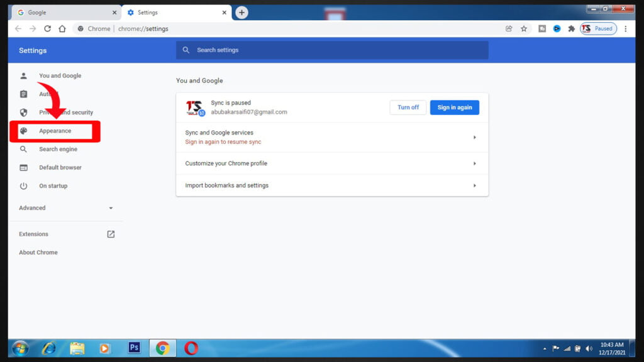Open Search engine settings

click(58, 150)
